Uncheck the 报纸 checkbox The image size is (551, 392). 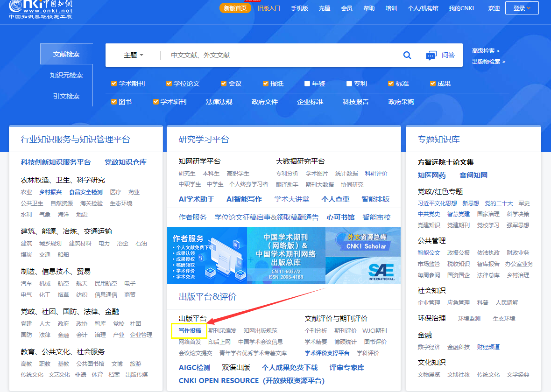click(266, 84)
